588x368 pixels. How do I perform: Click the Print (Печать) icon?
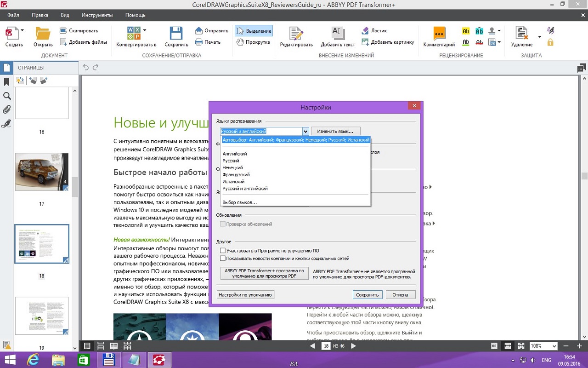[x=199, y=42]
